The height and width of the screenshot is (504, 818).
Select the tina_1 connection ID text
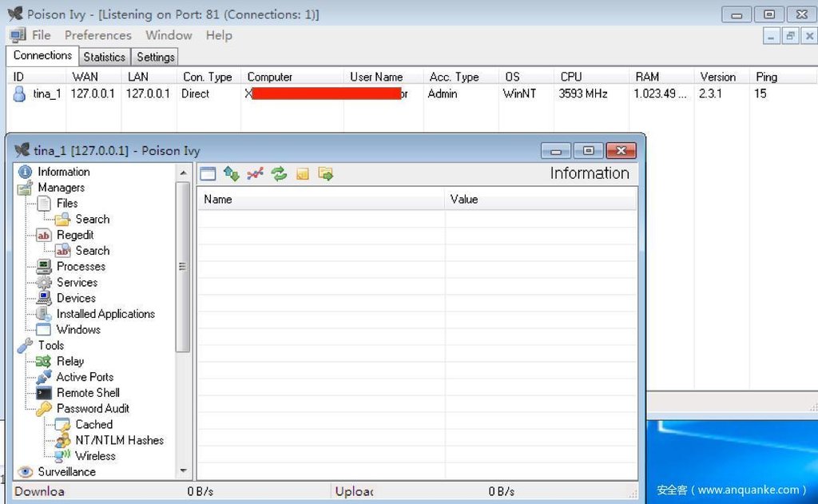[x=47, y=94]
